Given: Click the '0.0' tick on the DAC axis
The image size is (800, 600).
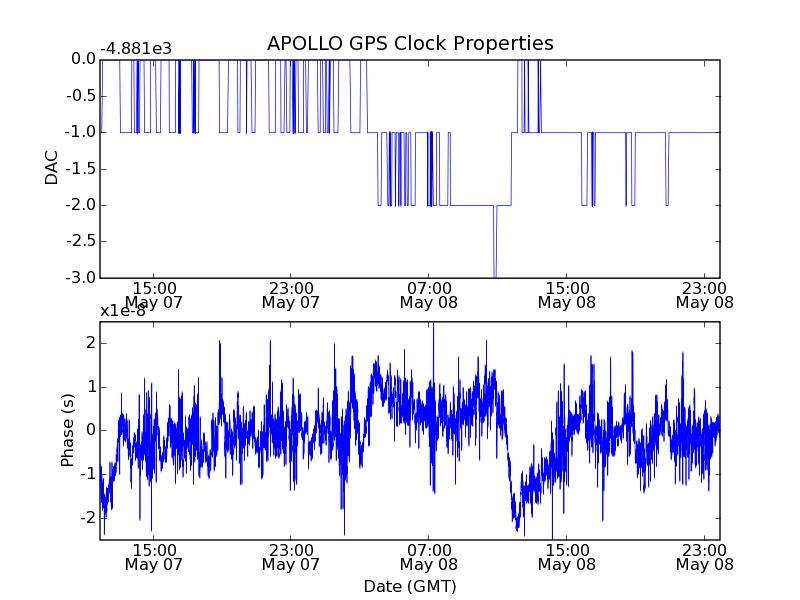Looking at the screenshot, I should [84, 59].
